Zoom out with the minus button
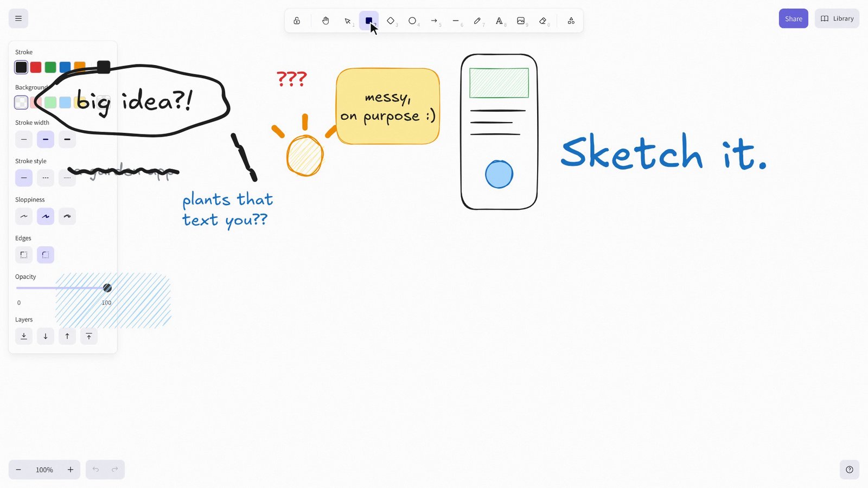The image size is (868, 488). 18,470
